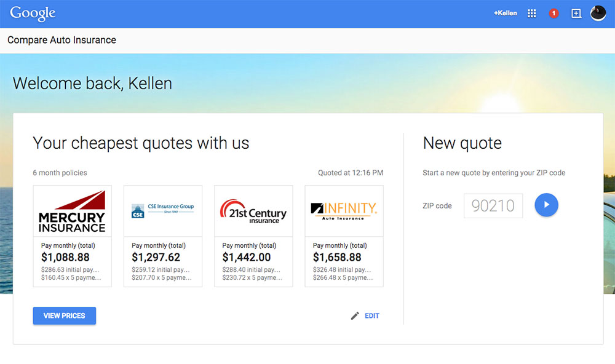Click "$286.63 initial pay..." text
Screen dimensions: 615x364
click(x=70, y=269)
